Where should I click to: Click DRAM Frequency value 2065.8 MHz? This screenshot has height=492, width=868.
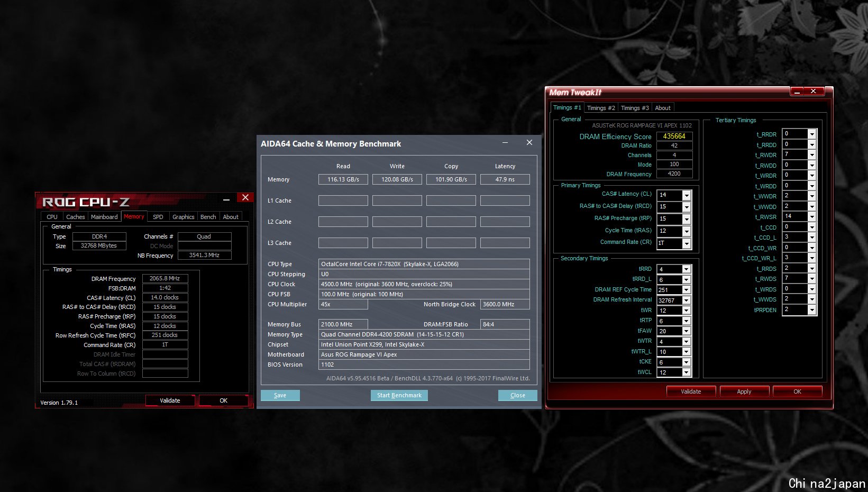point(165,278)
